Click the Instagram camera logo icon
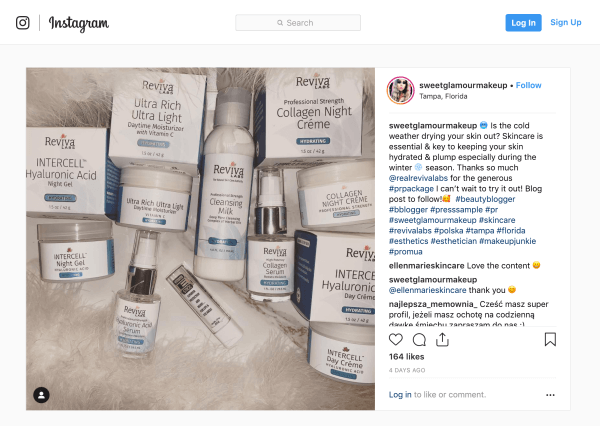Screen dimensions: 600x426 (x=23, y=23)
